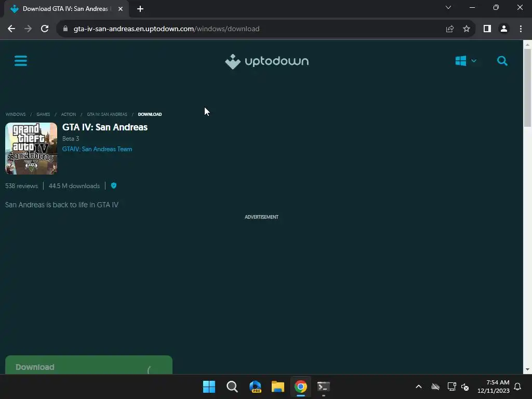Show hidden system tray icons
This screenshot has width=532, height=399.
[x=419, y=387]
